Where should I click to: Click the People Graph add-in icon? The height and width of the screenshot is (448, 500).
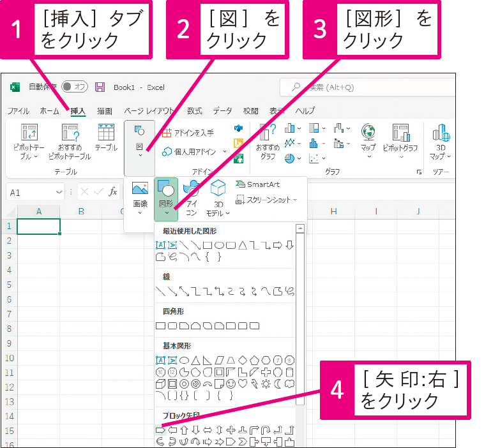pos(239,158)
